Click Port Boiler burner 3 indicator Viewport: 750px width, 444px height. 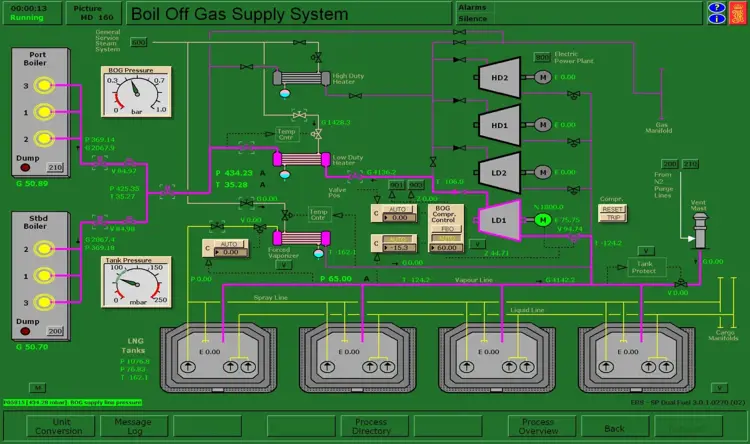[43, 86]
